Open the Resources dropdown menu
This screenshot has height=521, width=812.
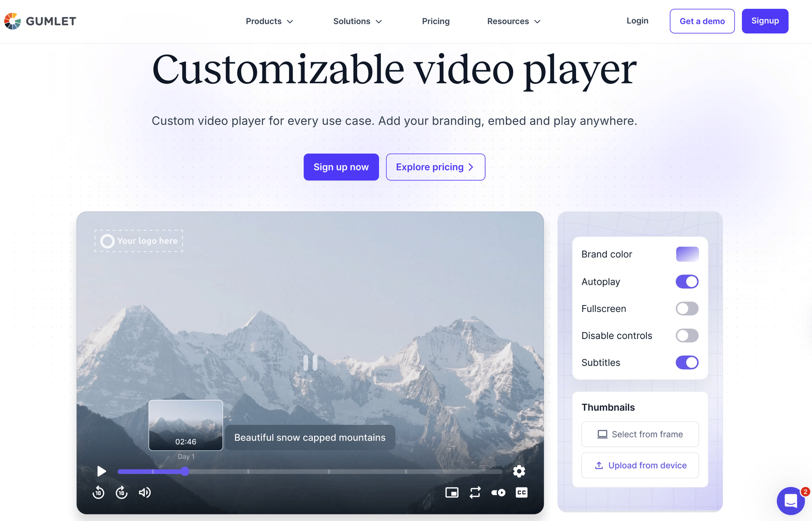click(514, 21)
